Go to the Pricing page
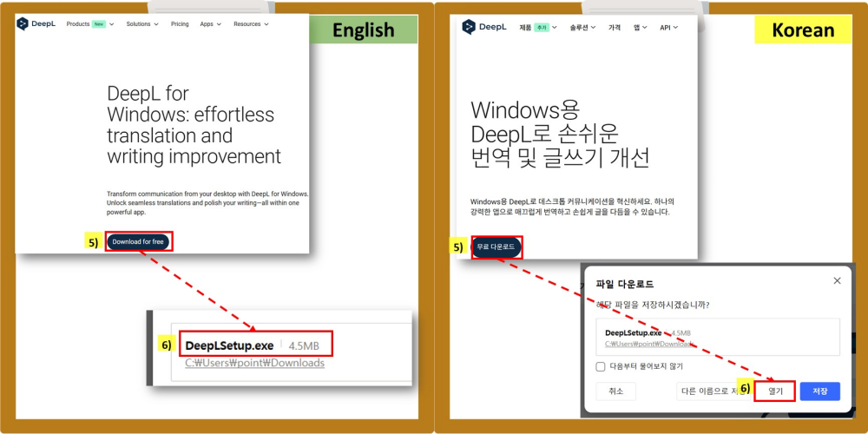The image size is (868, 434). coord(180,24)
